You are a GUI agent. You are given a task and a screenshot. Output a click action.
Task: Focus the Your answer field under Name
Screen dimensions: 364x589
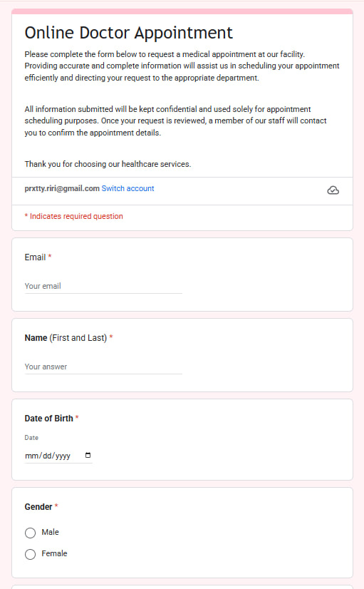pos(103,367)
